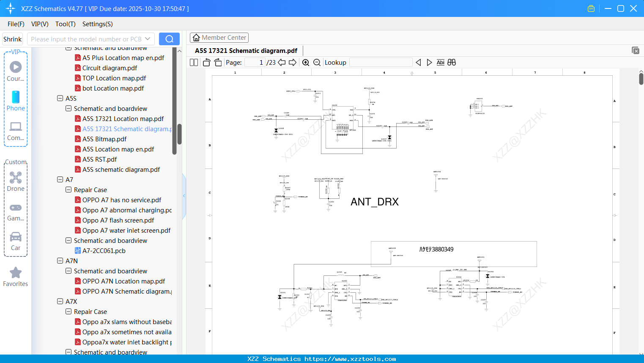The width and height of the screenshot is (644, 363).
Task: Open model number dropdown arrow
Action: coord(148,39)
